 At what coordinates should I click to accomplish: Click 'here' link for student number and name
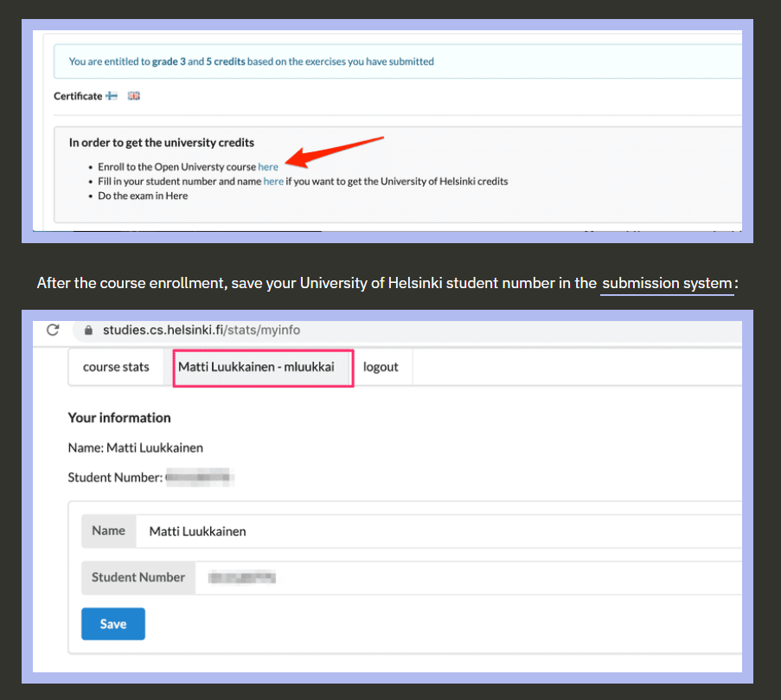point(273,181)
